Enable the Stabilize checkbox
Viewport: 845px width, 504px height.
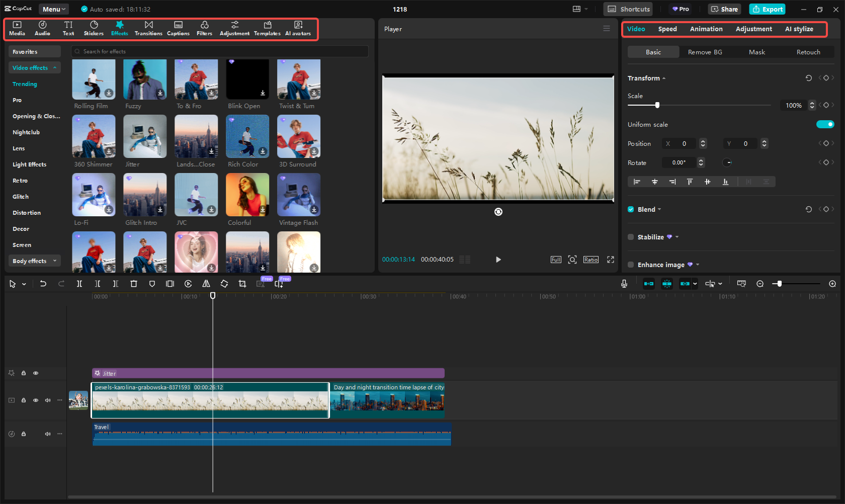631,237
